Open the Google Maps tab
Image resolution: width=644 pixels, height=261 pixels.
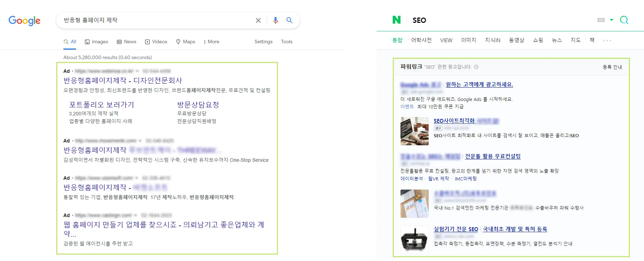point(185,42)
